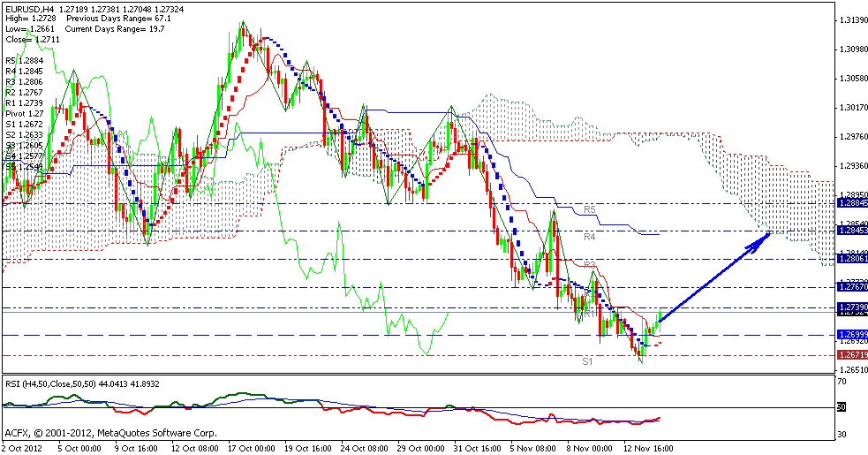Click the S1 support label on chart
Screen dimensions: 868x455
pos(588,361)
